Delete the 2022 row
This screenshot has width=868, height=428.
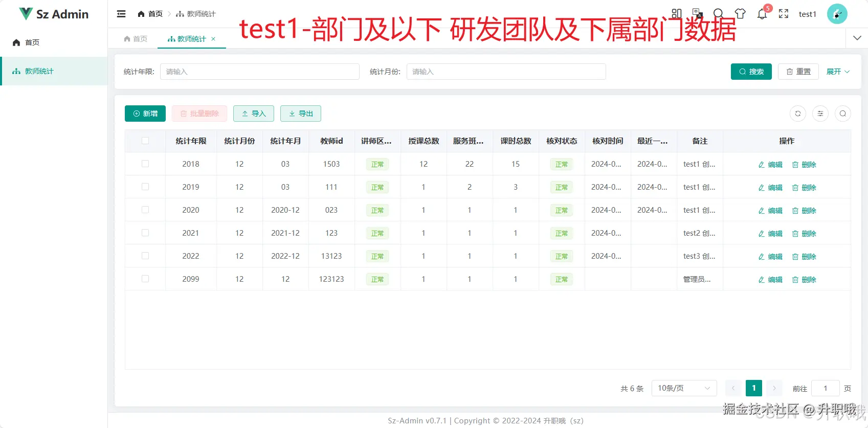click(x=804, y=257)
